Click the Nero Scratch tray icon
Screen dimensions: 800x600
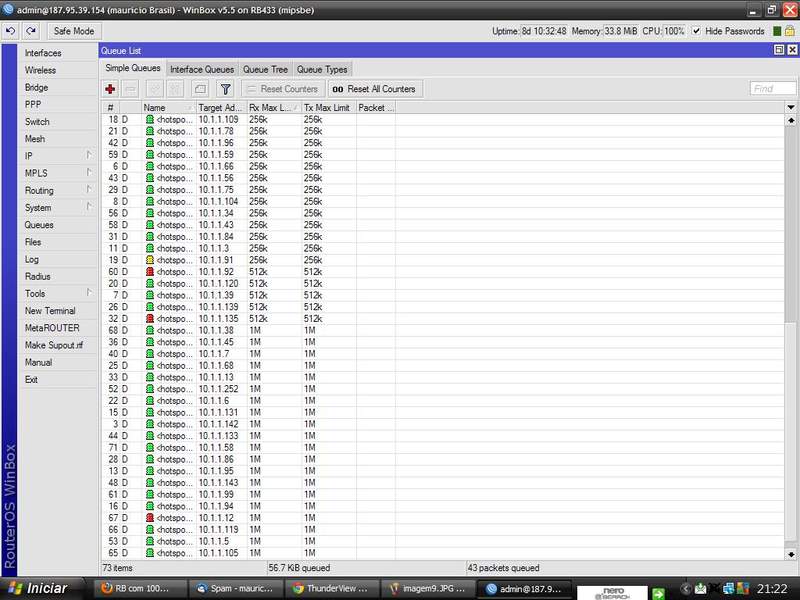pyautogui.click(x=612, y=592)
